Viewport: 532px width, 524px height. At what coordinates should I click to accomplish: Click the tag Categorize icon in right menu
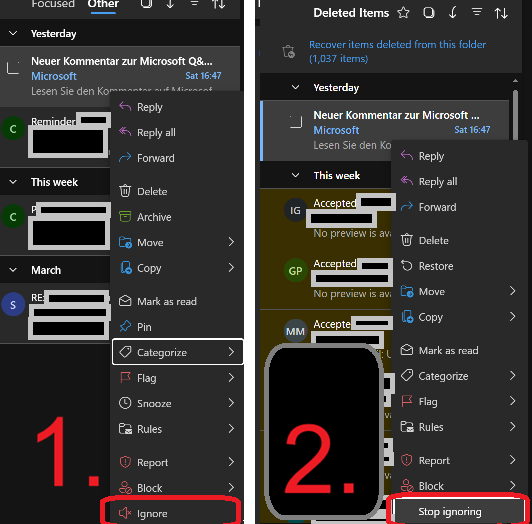pos(406,375)
